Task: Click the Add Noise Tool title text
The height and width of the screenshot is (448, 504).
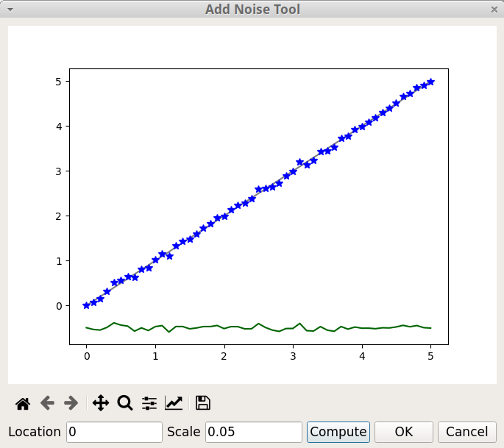Action: 252,10
